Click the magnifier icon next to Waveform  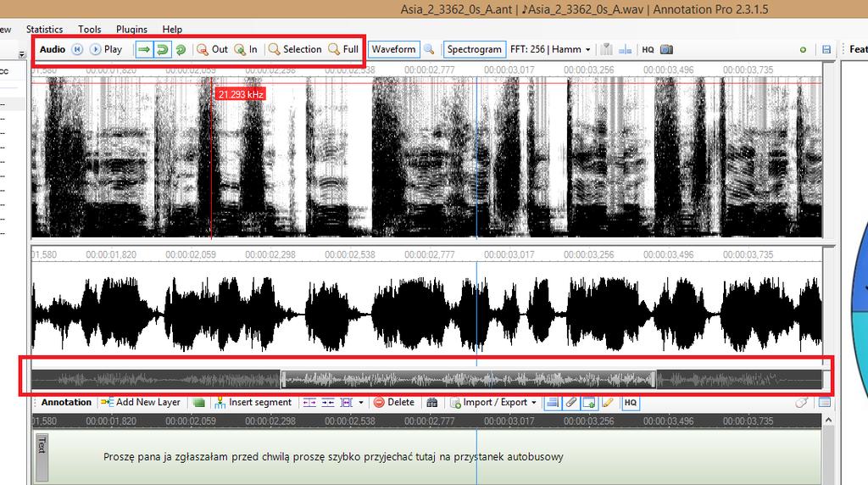pyautogui.click(x=429, y=49)
